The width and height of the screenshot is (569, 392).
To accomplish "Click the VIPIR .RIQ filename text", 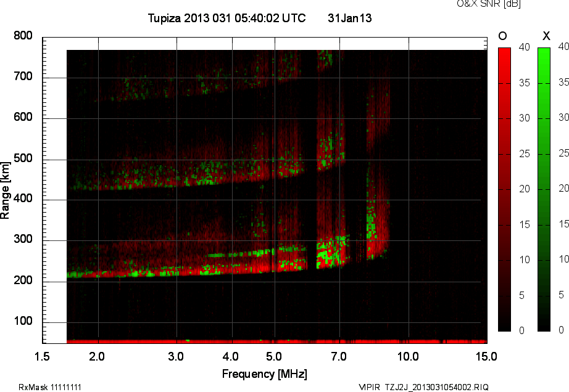I will [x=423, y=387].
